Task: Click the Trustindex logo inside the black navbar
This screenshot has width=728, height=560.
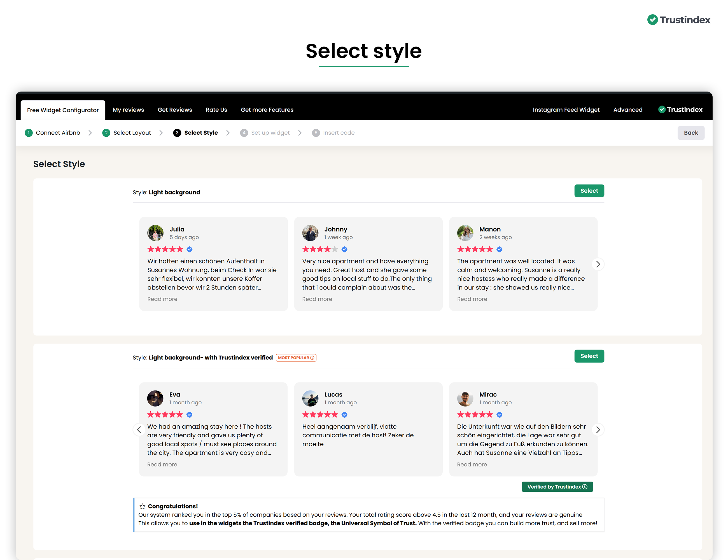Action: pyautogui.click(x=680, y=109)
